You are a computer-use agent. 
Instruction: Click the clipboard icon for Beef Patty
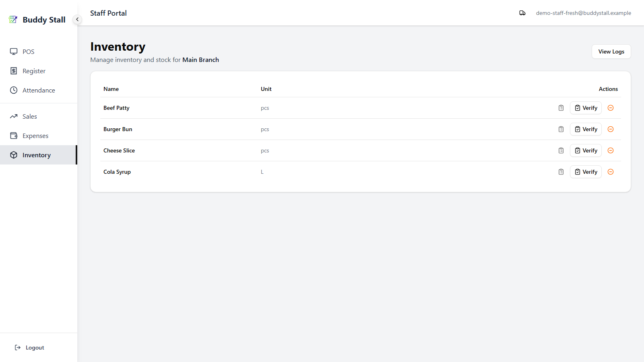[x=561, y=108]
